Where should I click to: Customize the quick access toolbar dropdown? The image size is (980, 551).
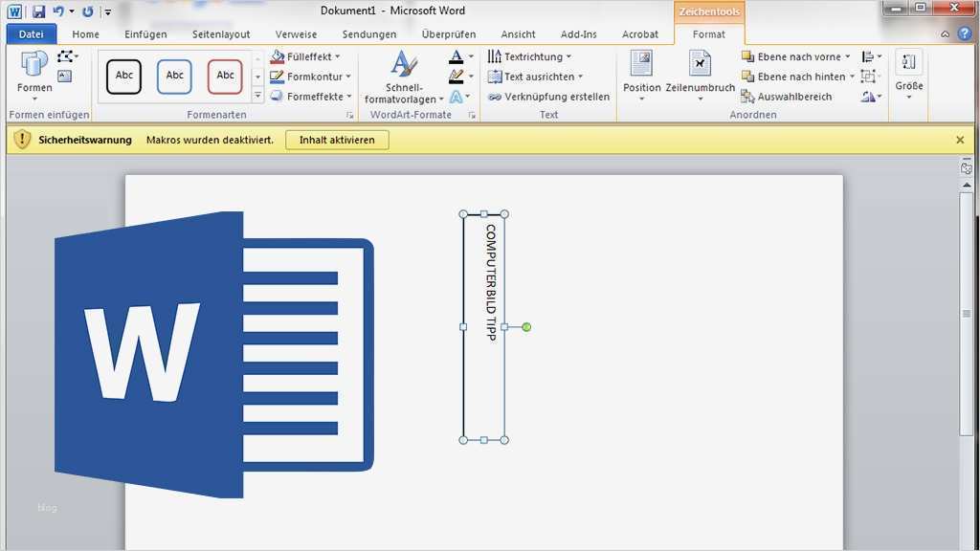tap(107, 11)
